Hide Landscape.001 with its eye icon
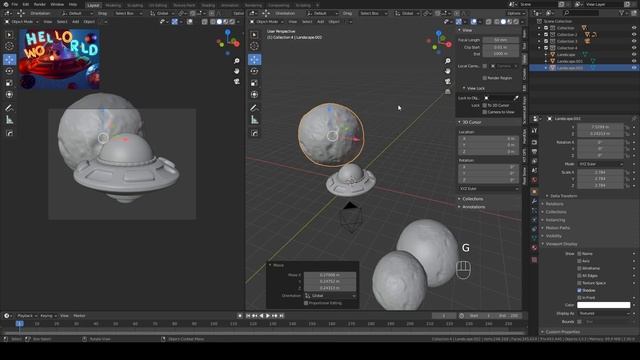Image resolution: width=640 pixels, height=360 pixels. [634, 61]
